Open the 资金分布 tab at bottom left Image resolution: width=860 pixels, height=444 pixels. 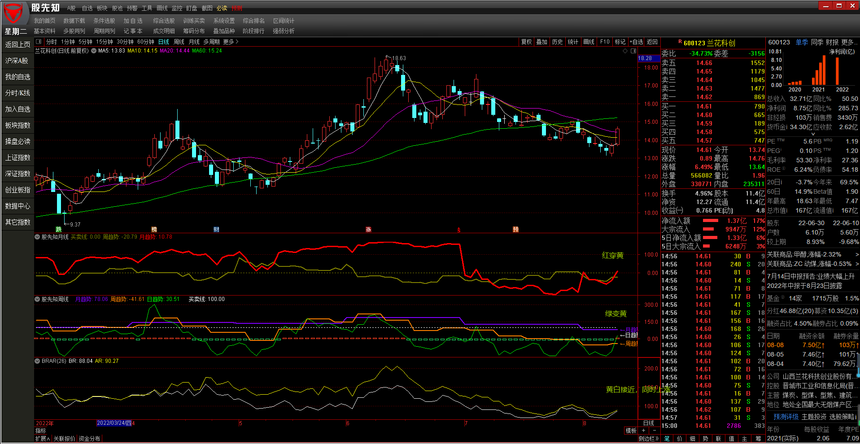click(89, 439)
